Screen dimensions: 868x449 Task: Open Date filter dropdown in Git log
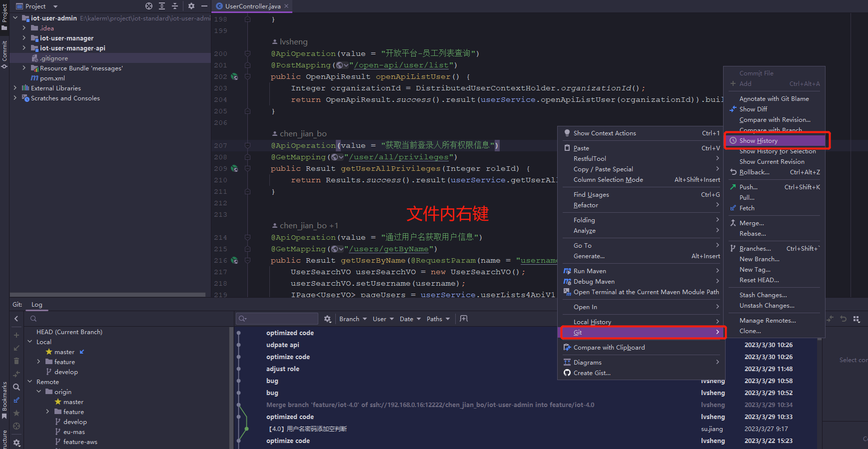410,319
